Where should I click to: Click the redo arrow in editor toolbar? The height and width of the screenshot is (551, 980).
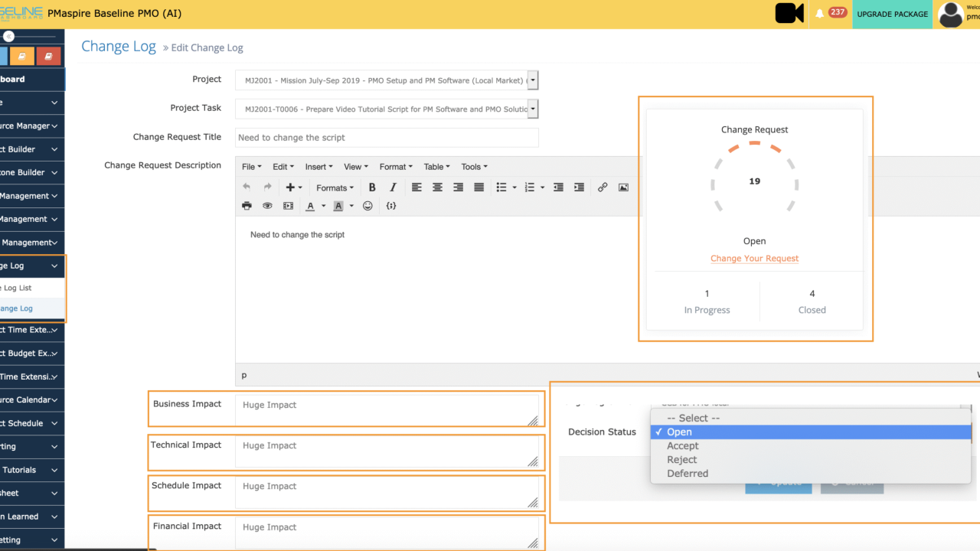coord(267,187)
